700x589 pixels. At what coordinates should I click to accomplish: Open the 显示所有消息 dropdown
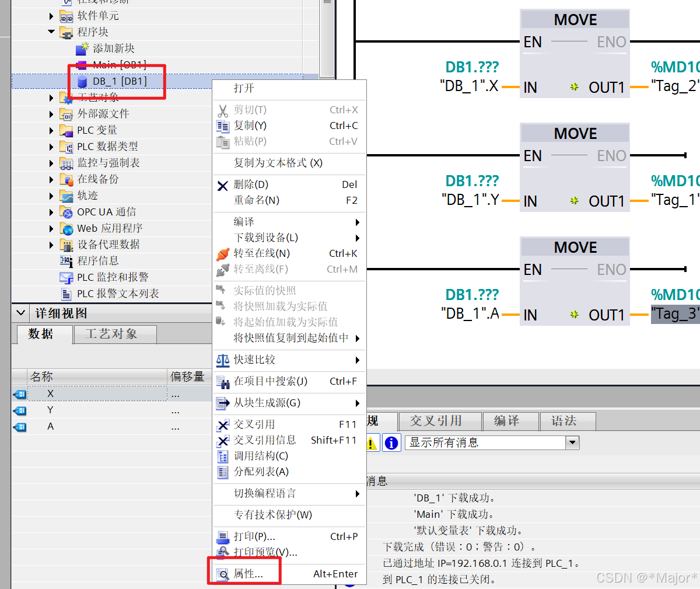click(x=572, y=442)
